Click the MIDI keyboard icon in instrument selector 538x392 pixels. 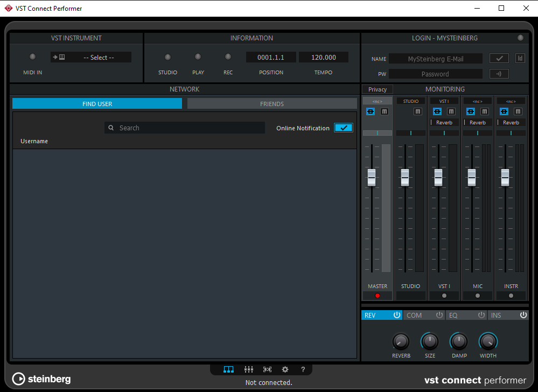59,57
